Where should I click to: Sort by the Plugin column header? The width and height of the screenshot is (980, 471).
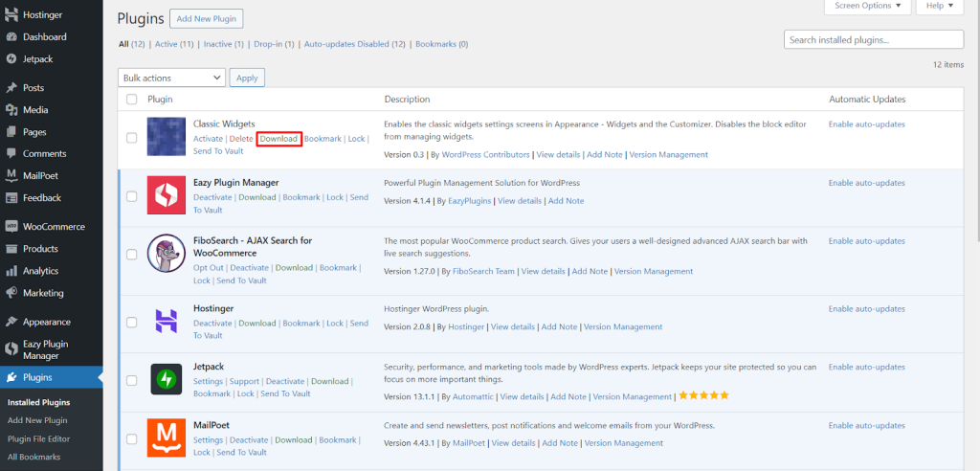click(160, 99)
